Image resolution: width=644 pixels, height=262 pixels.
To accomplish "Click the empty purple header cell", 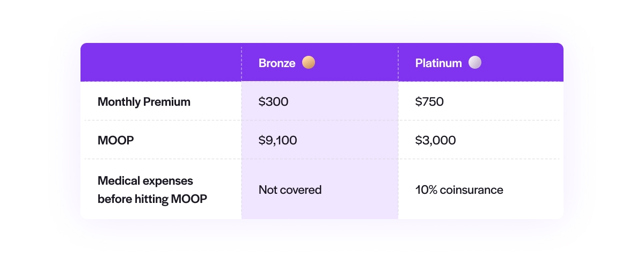I will [x=161, y=63].
